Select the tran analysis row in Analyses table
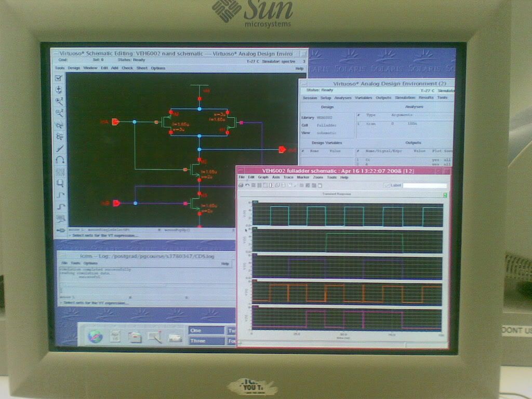 (404, 124)
